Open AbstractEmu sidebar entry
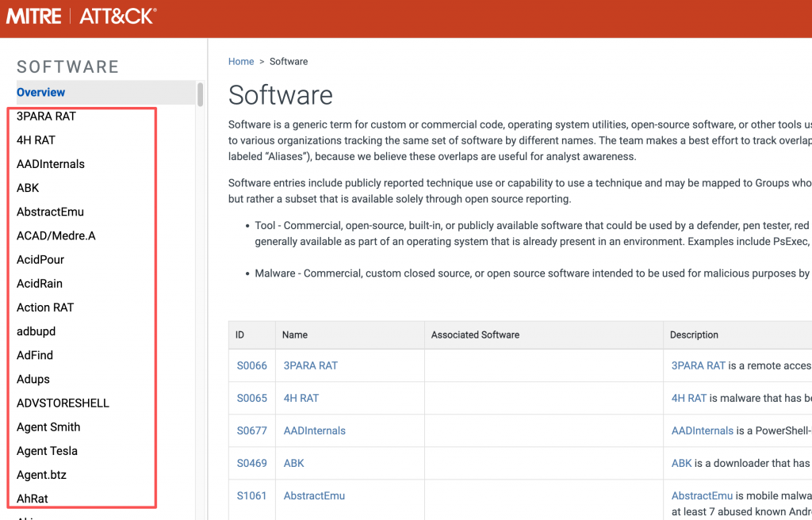Image resolution: width=812 pixels, height=520 pixels. [x=50, y=212]
